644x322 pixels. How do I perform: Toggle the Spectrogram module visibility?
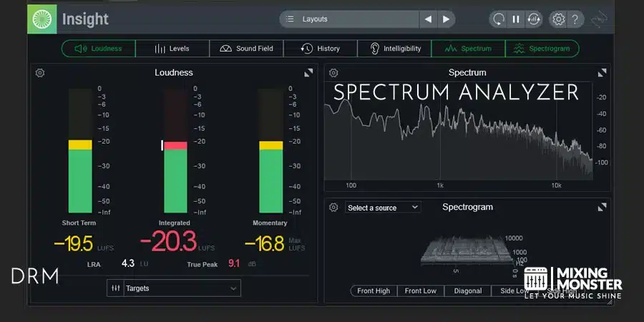542,49
